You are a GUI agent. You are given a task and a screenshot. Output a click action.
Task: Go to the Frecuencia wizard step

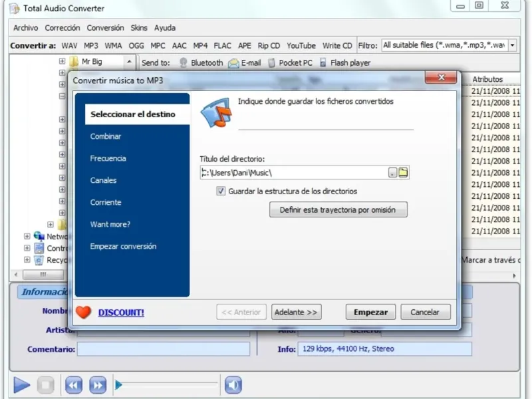(x=108, y=158)
